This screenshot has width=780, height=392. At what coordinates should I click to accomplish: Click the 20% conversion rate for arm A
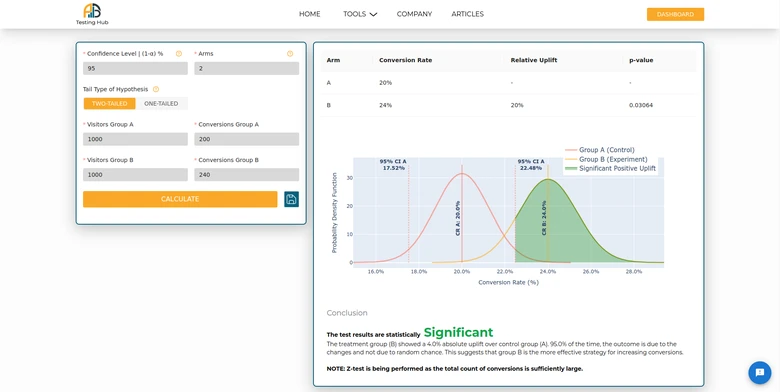386,83
